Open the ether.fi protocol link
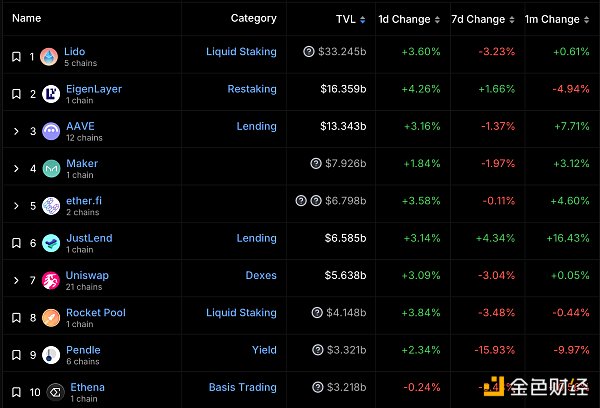Viewport: 600px width, 408px height. click(84, 201)
